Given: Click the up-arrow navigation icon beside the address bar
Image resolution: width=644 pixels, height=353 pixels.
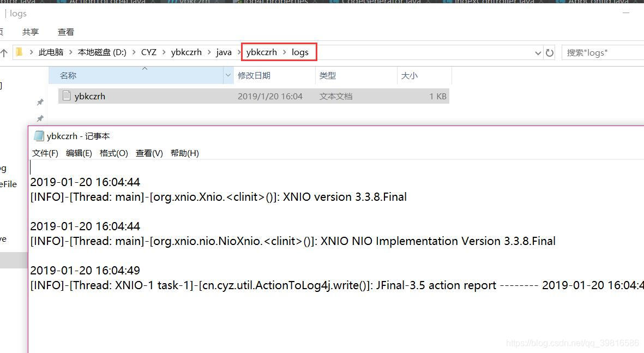Looking at the screenshot, I should click(5, 52).
